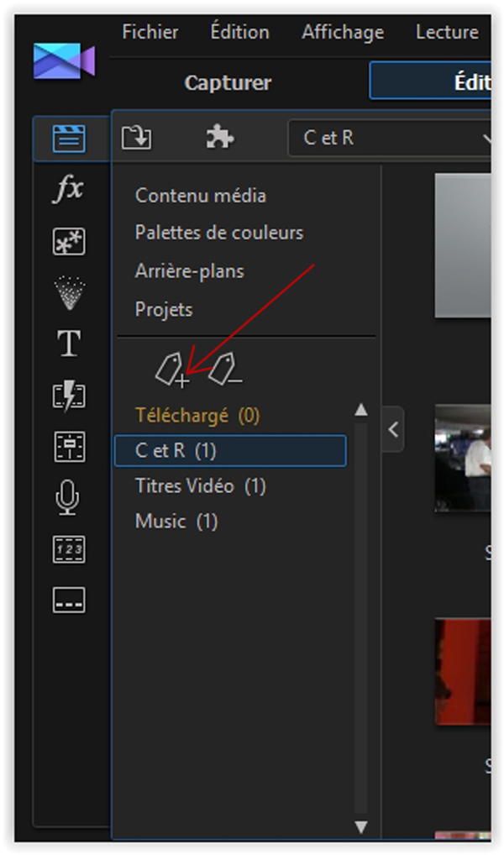Screen dimensions: 504x855
Task: Click the tag list scroll up arrow
Action: (361, 410)
